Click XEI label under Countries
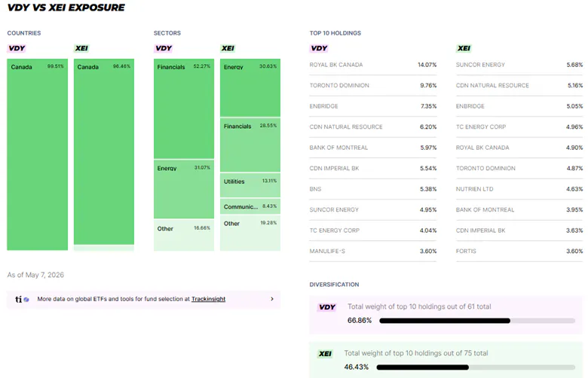This screenshot has height=378, width=588. (81, 48)
